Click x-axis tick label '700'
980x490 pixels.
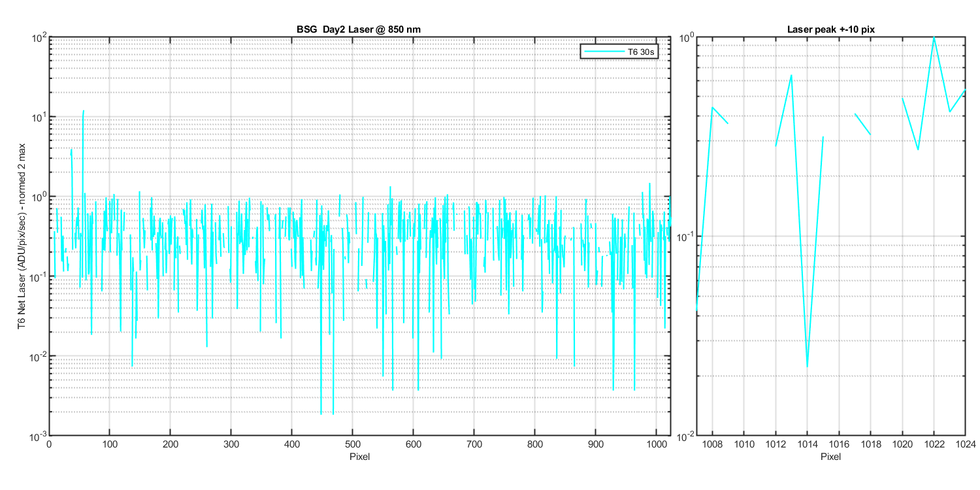pos(474,444)
